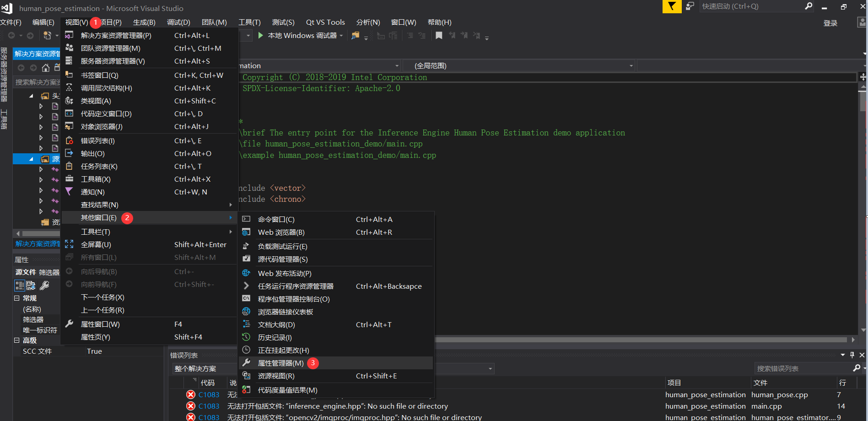Click the Solution Explorer home icon
The height and width of the screenshot is (421, 868).
(45, 68)
